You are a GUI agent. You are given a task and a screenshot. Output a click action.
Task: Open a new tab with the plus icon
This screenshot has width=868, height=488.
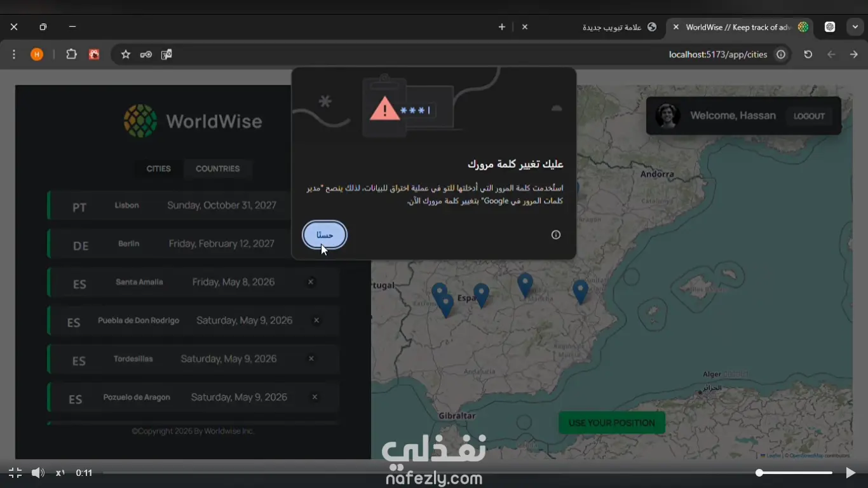(502, 27)
